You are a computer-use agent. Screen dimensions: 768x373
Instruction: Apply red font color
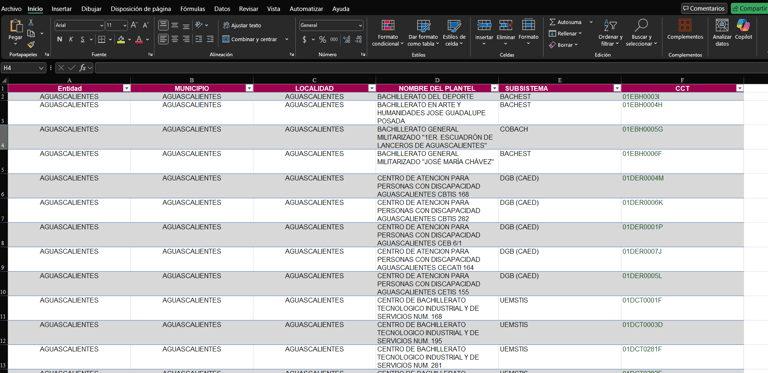139,39
